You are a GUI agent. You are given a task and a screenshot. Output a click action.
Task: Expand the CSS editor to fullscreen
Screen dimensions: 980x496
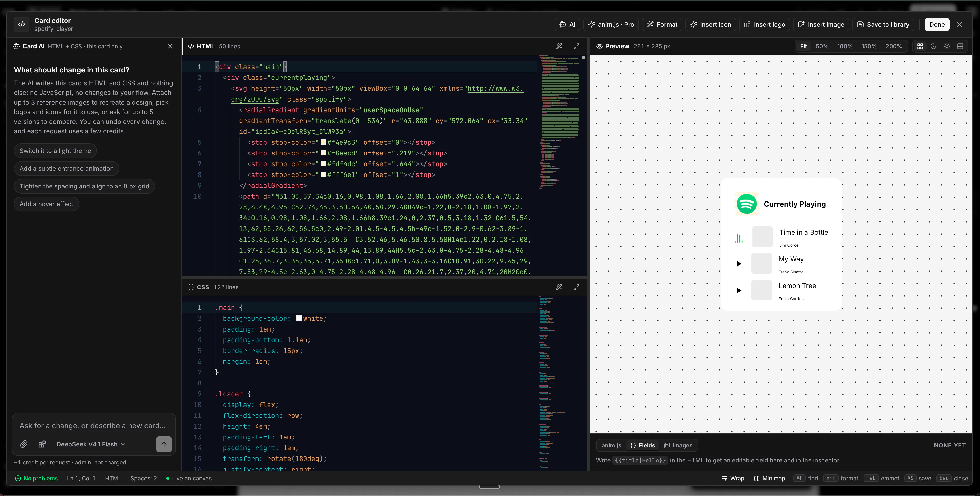pos(577,287)
